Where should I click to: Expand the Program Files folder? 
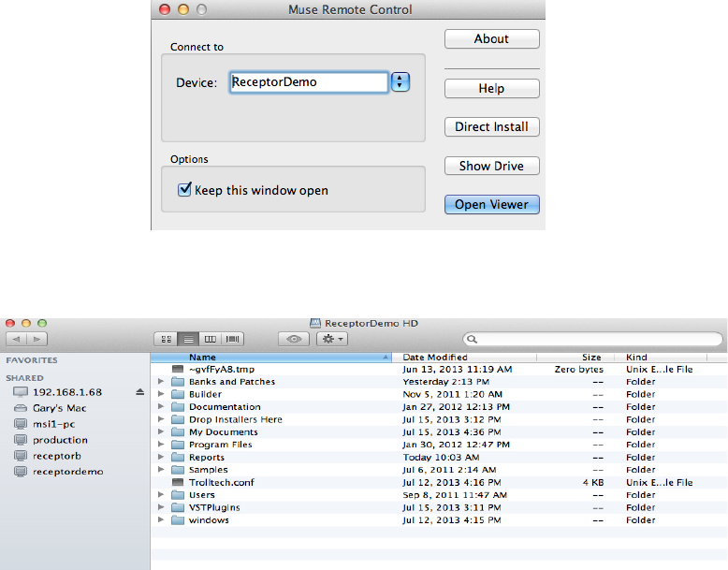pos(161,444)
